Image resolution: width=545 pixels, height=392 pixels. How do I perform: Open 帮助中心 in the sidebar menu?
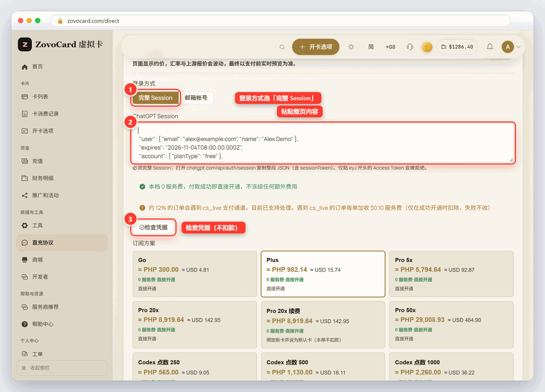click(61, 324)
